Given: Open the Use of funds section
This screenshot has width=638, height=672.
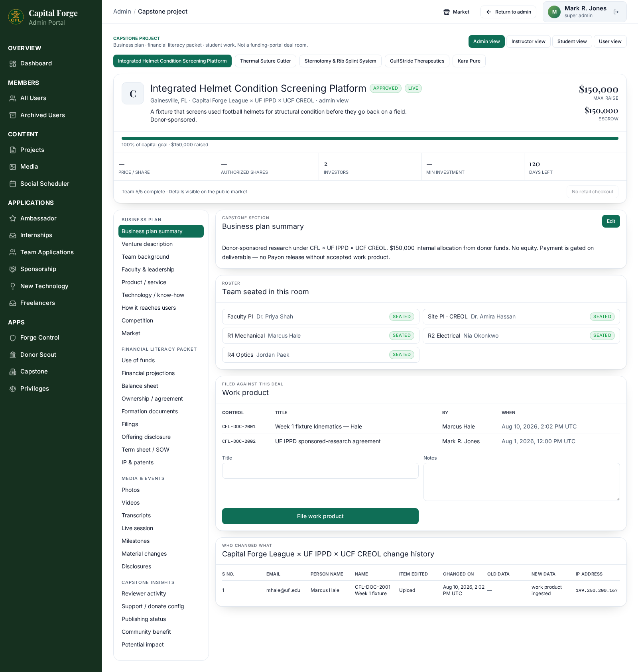Looking at the screenshot, I should [161, 360].
